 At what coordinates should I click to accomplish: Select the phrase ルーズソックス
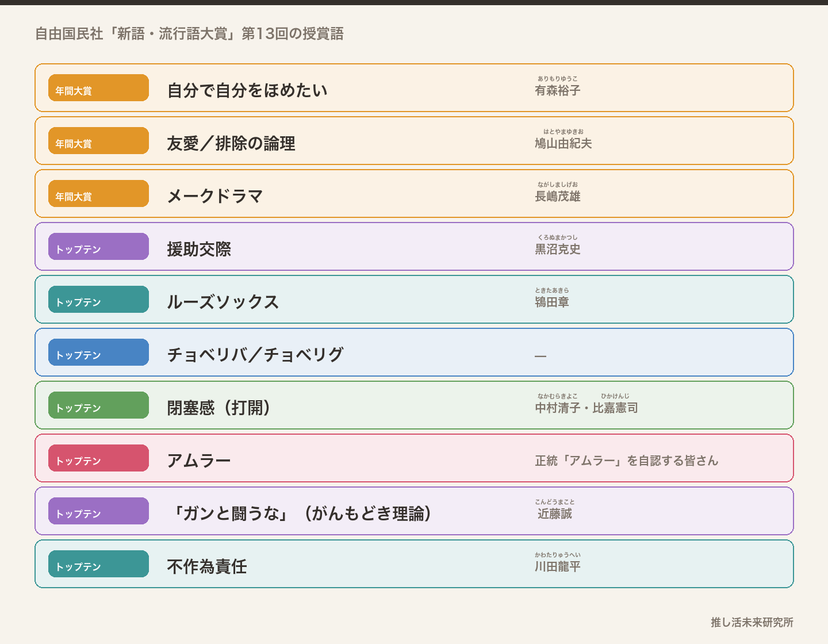(223, 302)
